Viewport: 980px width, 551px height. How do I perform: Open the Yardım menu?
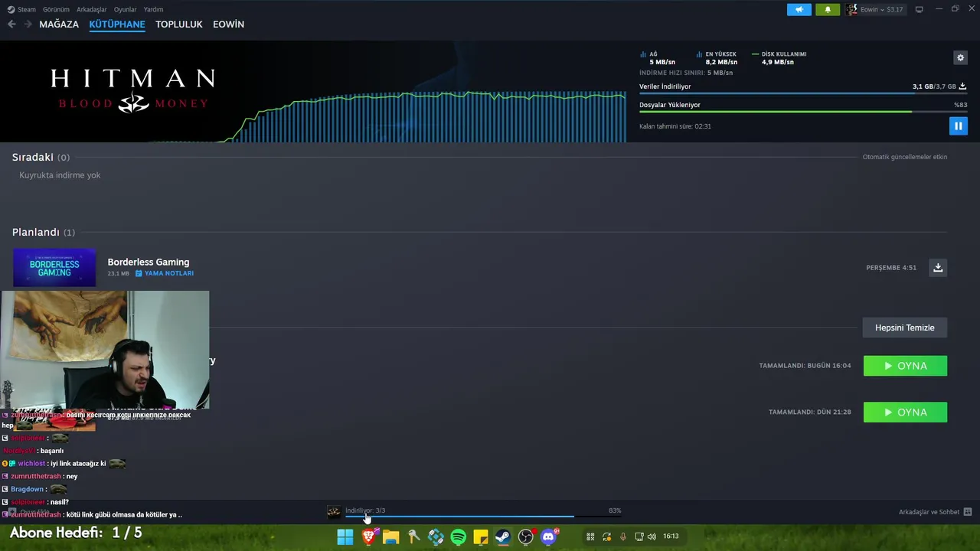click(x=153, y=9)
